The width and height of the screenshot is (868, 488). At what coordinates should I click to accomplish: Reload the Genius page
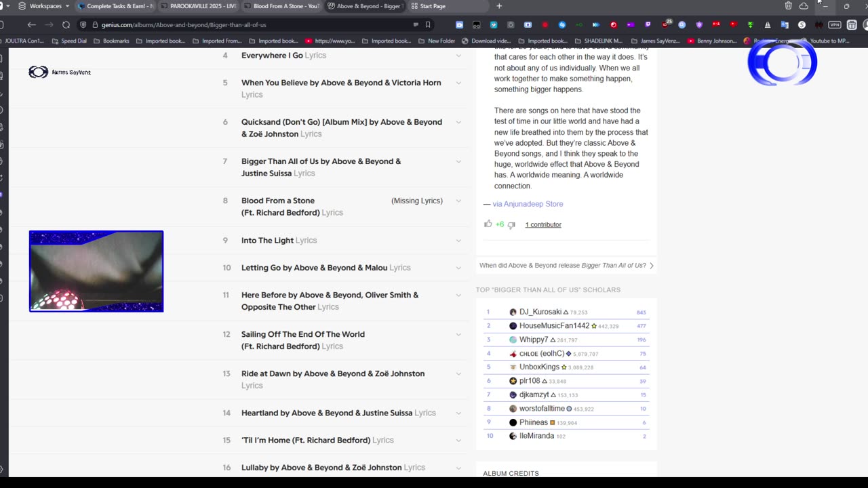point(66,24)
